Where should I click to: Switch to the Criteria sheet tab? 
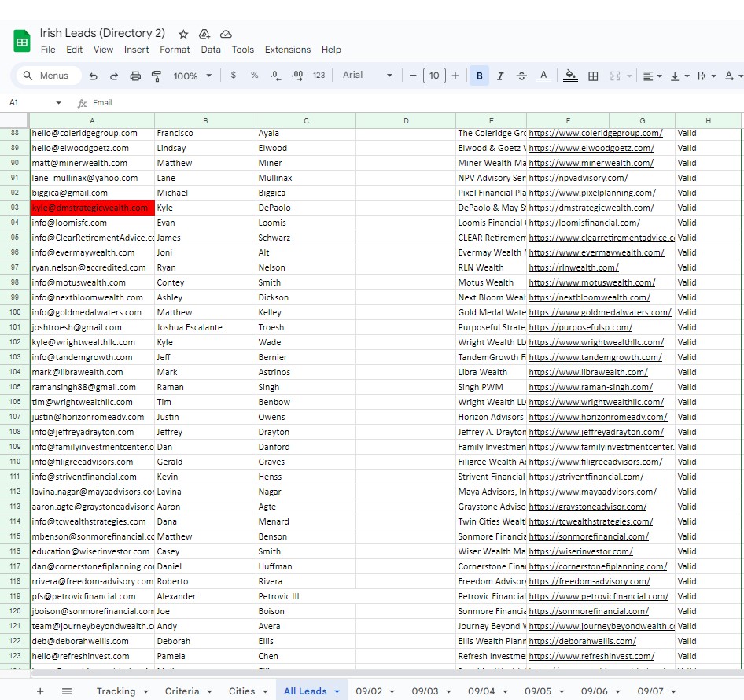point(182,691)
